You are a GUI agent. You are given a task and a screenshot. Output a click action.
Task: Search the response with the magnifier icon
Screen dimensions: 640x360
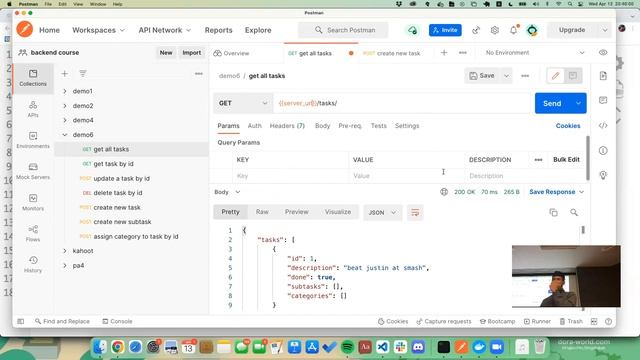click(574, 213)
